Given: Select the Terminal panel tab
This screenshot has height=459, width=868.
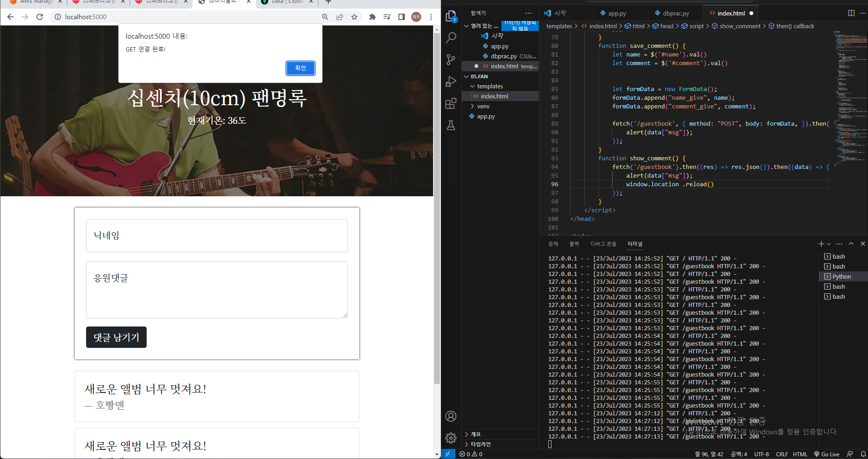Looking at the screenshot, I should click(x=635, y=244).
